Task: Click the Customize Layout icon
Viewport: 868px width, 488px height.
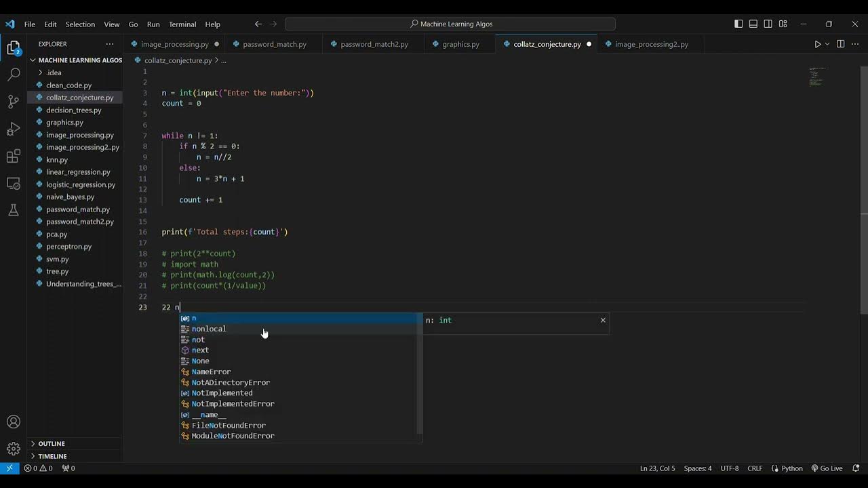Action: pyautogui.click(x=783, y=24)
